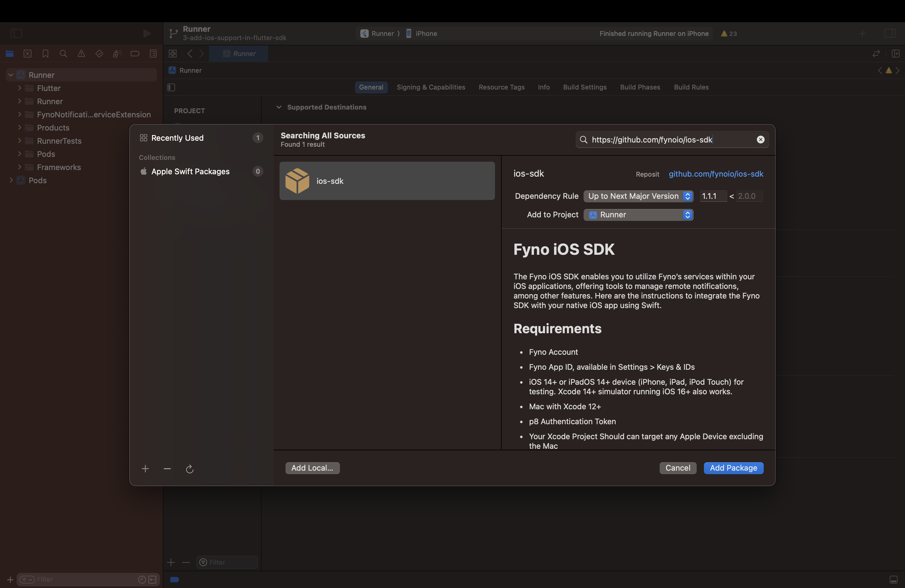905x588 pixels.
Task: Click the Run play button
Action: click(147, 34)
